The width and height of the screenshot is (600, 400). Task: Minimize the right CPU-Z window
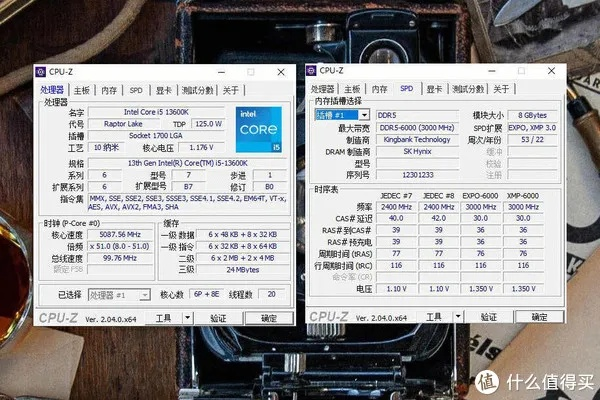coord(492,71)
